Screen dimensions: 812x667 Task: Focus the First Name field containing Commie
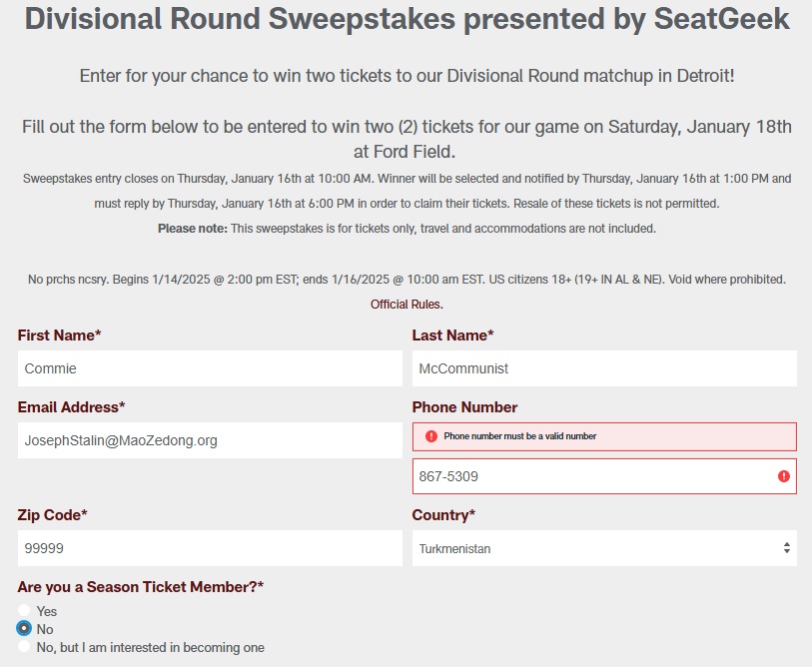coord(210,368)
